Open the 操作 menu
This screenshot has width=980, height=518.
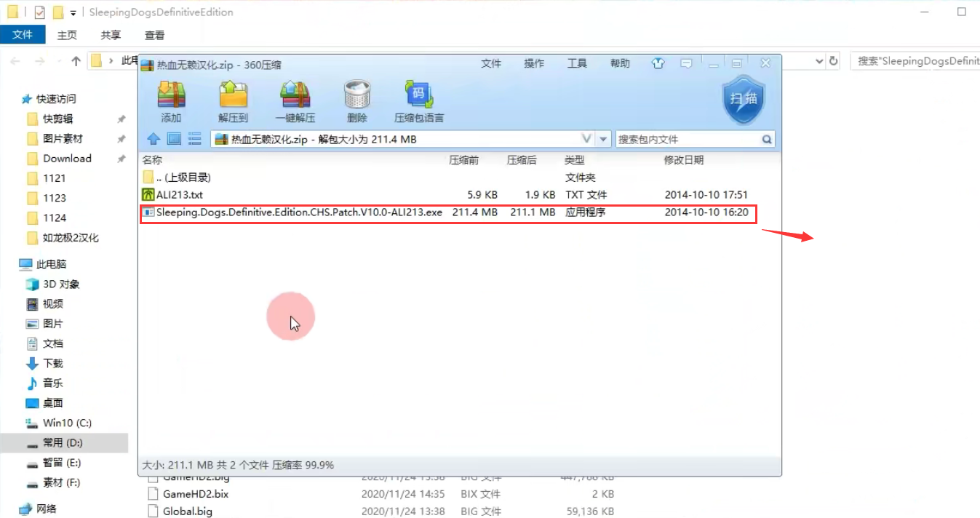click(x=534, y=63)
